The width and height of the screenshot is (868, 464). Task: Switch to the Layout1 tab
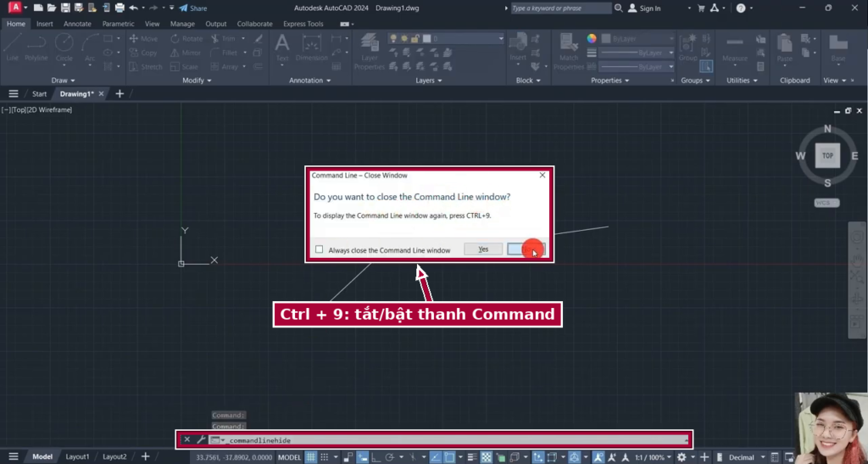[x=77, y=457]
